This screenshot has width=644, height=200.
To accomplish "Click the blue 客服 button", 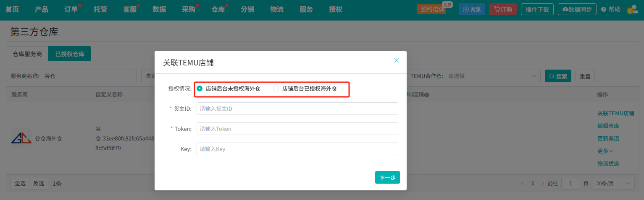I will tap(472, 9).
